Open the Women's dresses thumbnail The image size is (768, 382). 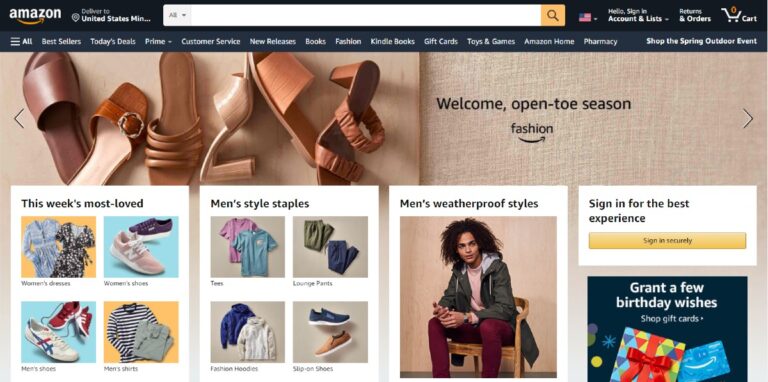point(58,247)
